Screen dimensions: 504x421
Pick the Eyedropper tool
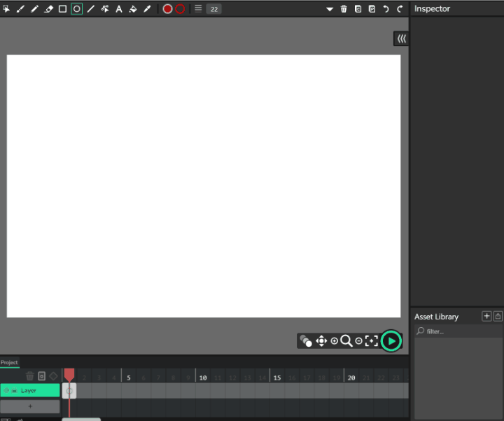pos(147,9)
